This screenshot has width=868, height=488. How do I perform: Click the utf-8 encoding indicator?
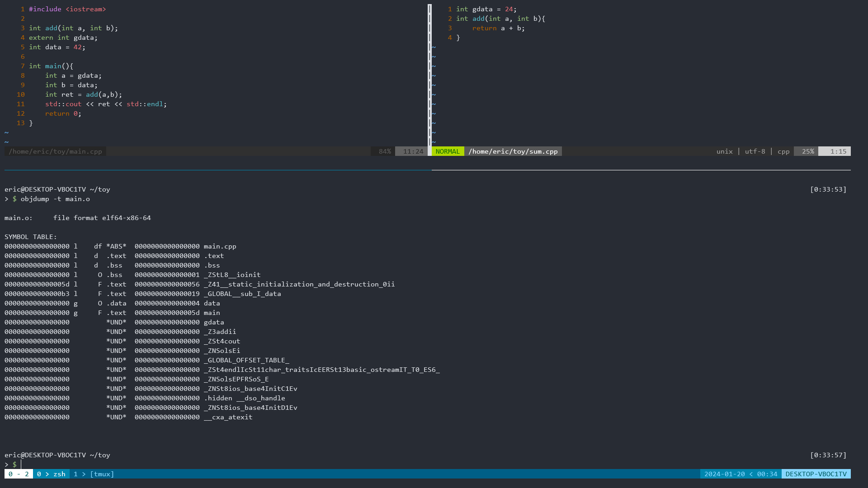pyautogui.click(x=755, y=151)
